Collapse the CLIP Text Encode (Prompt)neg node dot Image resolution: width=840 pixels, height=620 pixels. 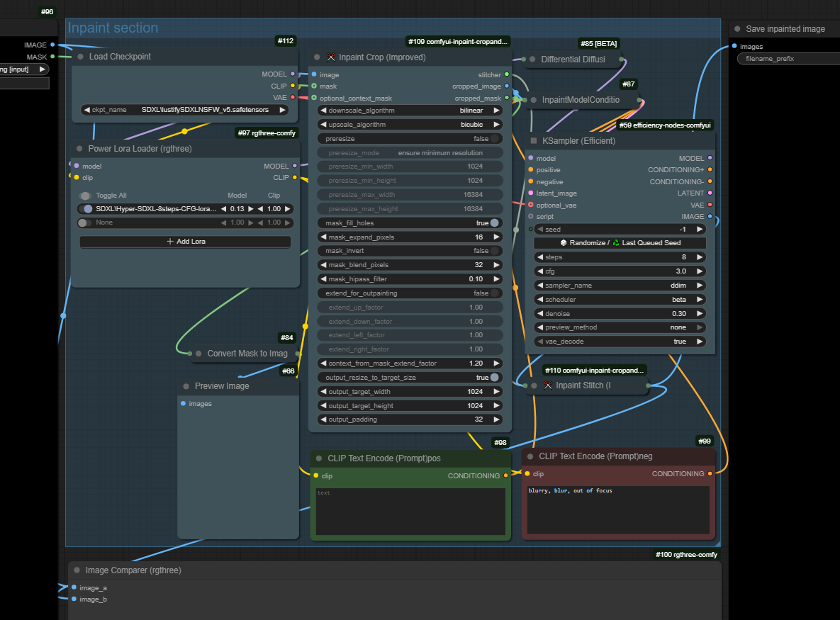(530, 456)
